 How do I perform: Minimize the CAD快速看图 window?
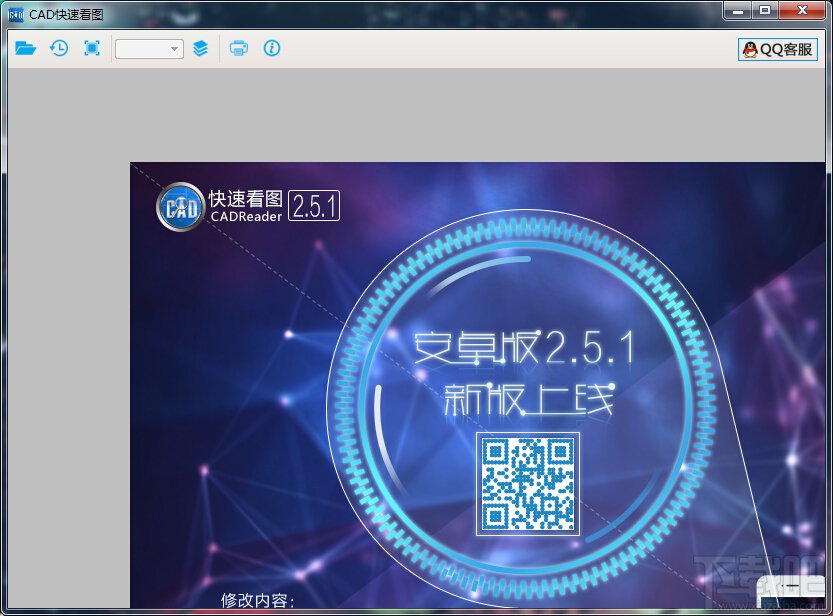[x=738, y=10]
